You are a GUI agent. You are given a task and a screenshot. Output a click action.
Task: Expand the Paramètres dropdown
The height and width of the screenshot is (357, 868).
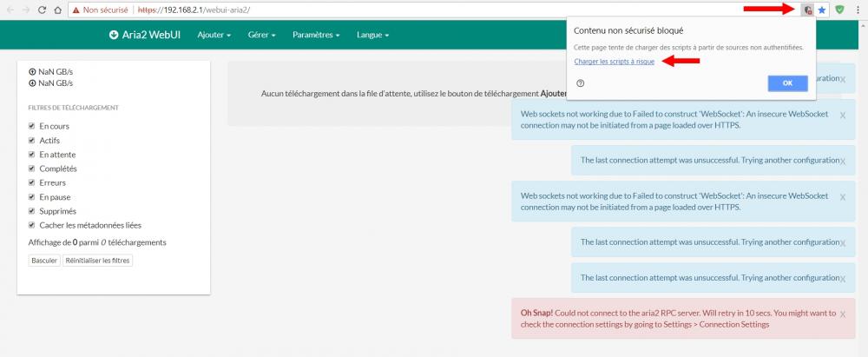tap(316, 35)
